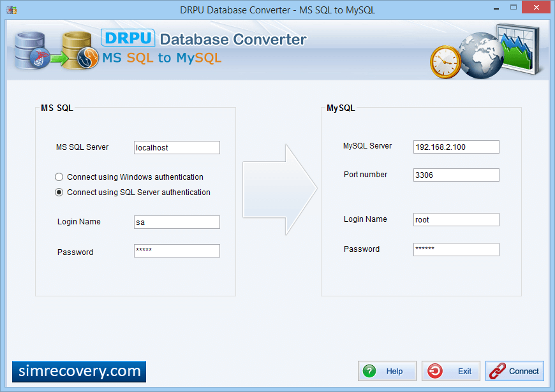Click the MySQL Server label
Image resolution: width=555 pixels, height=392 pixels.
pos(367,146)
